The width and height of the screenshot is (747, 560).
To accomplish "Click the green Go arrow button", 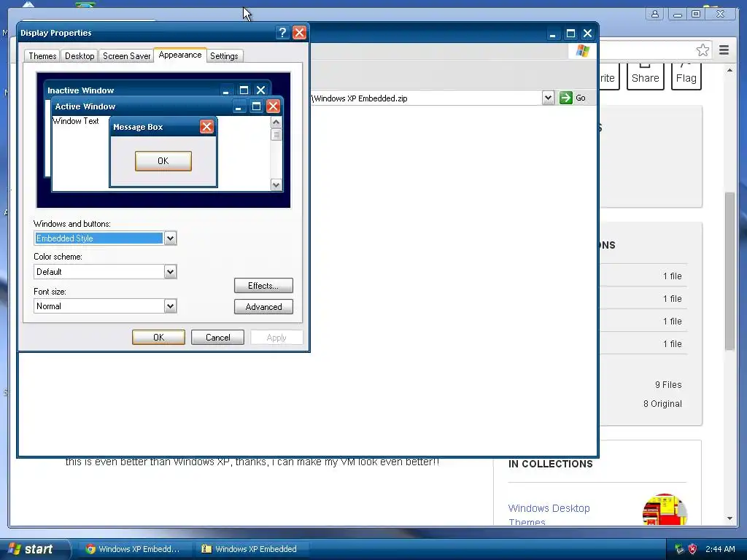I will [x=566, y=98].
